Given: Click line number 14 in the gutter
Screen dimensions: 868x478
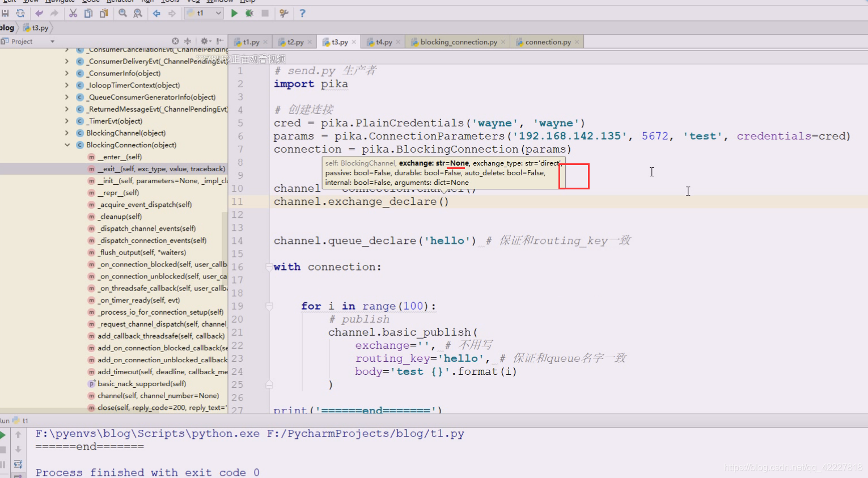Looking at the screenshot, I should click(x=237, y=241).
